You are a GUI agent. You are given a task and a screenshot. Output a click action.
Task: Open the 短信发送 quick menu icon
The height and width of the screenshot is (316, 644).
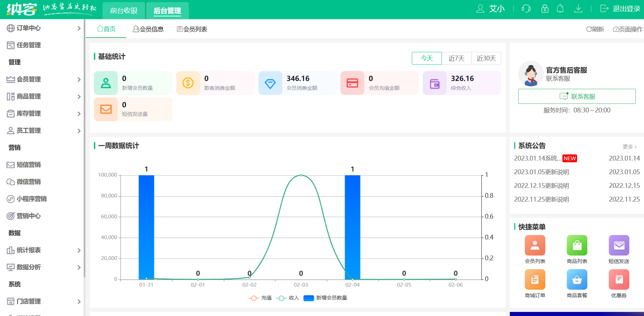(x=619, y=245)
